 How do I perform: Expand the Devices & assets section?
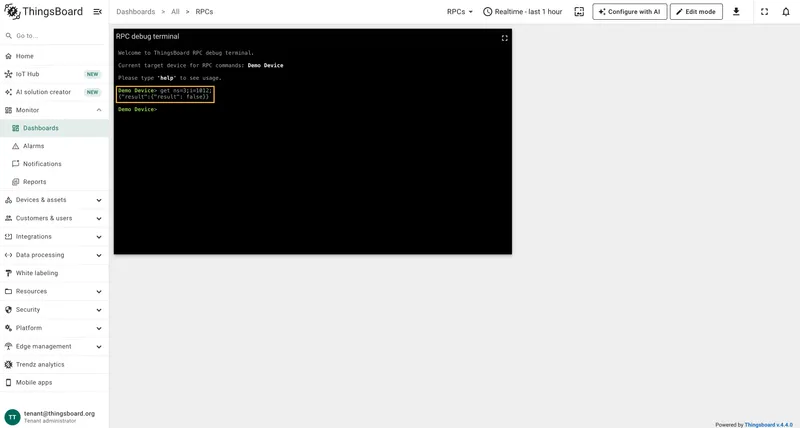(54, 200)
